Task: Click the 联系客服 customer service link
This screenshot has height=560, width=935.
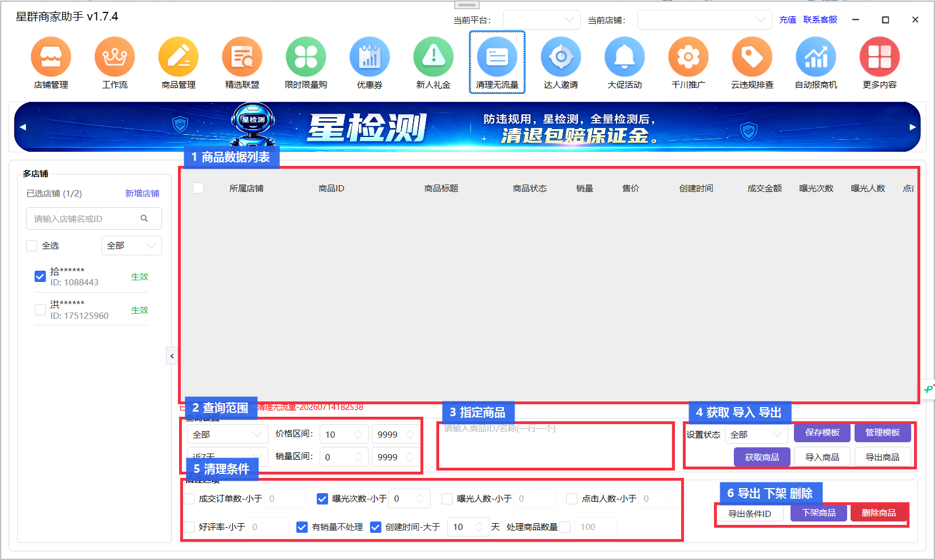Action: pos(820,20)
